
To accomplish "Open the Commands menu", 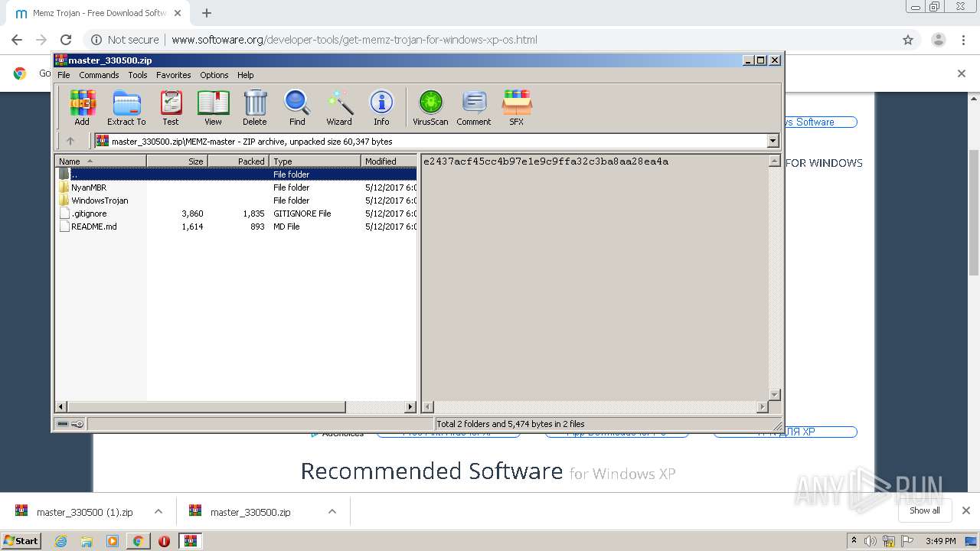I will point(99,75).
